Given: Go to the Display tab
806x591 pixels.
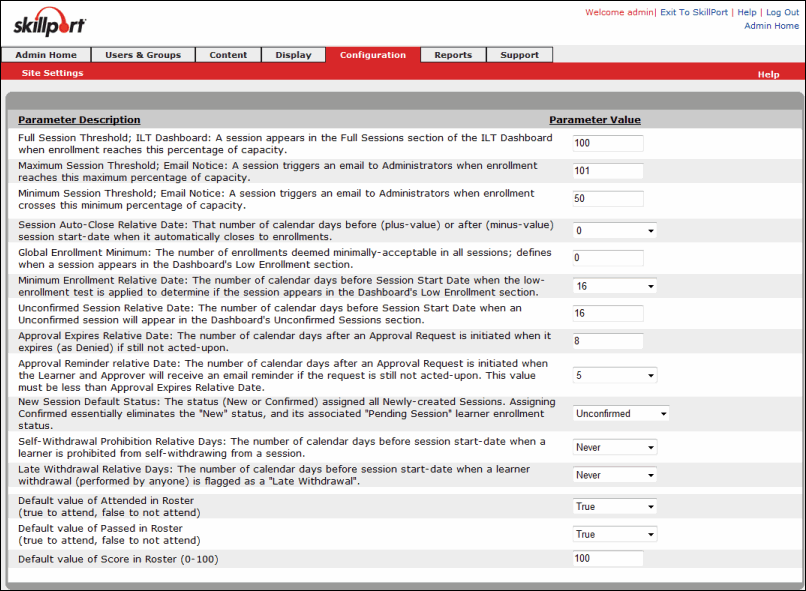Looking at the screenshot, I should click(293, 55).
